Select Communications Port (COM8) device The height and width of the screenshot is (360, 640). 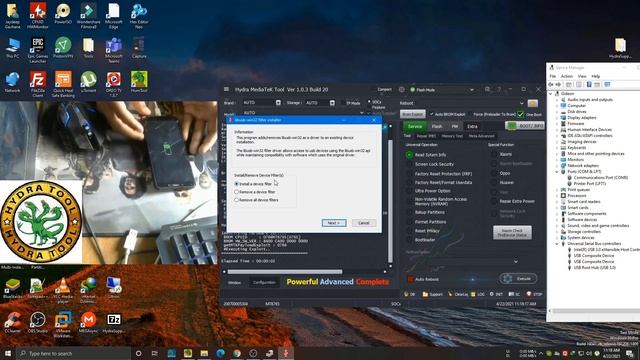pyautogui.click(x=600, y=178)
